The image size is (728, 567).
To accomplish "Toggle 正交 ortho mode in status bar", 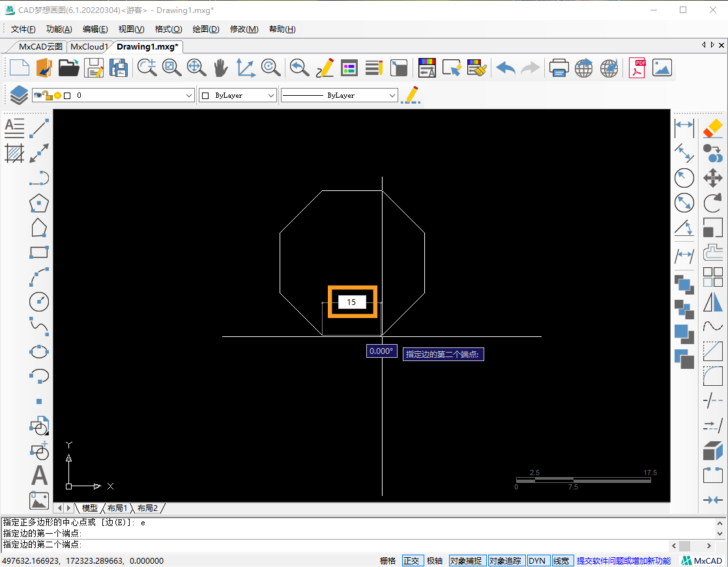I will [x=411, y=560].
